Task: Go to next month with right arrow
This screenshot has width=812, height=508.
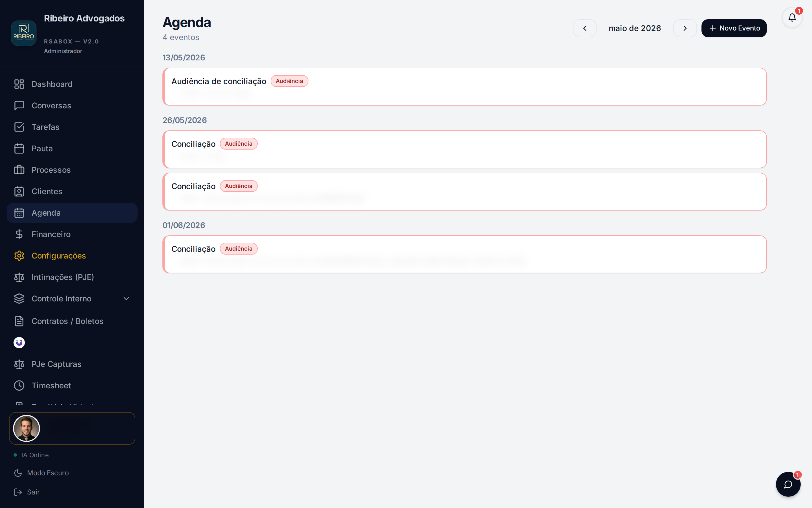Action: tap(685, 28)
